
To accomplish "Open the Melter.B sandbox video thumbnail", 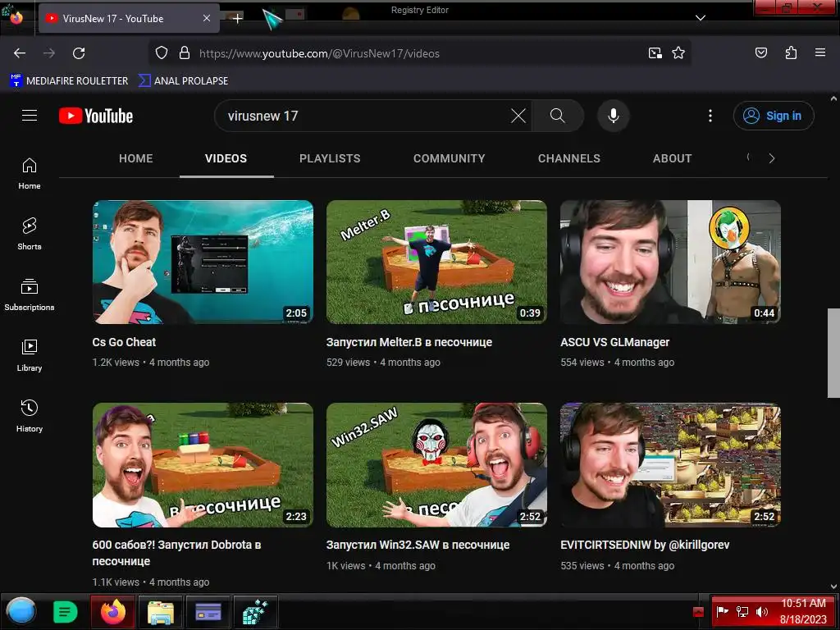I will click(x=436, y=262).
